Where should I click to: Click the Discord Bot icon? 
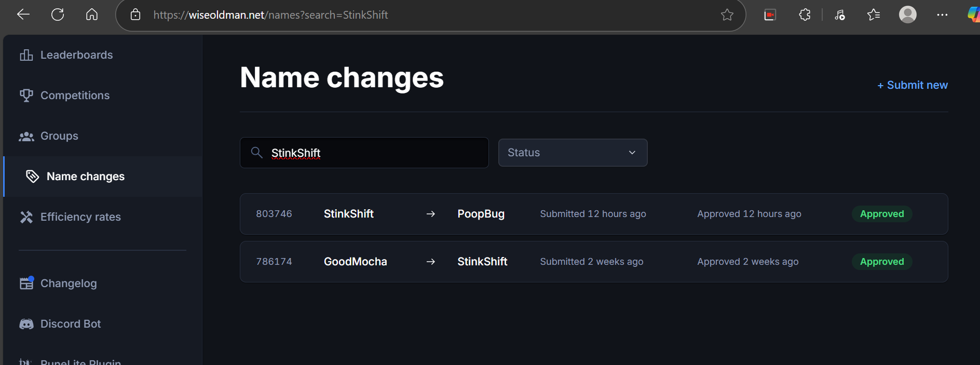click(26, 324)
